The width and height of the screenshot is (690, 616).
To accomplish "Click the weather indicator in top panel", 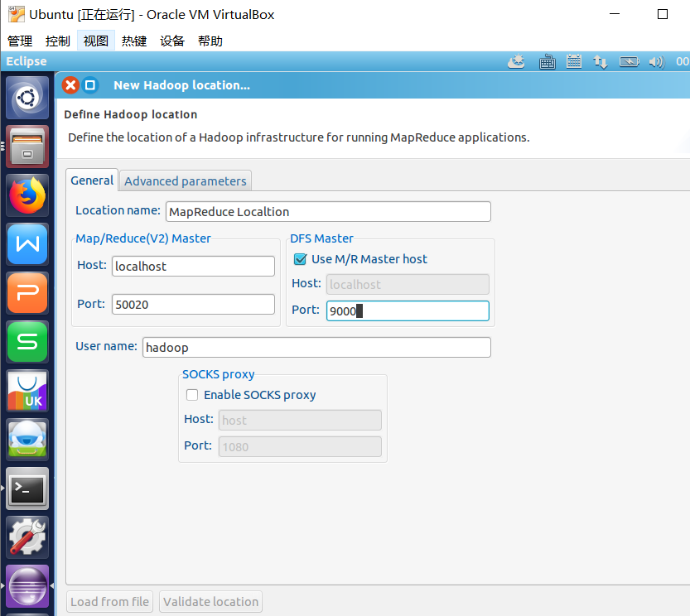I will (x=516, y=61).
